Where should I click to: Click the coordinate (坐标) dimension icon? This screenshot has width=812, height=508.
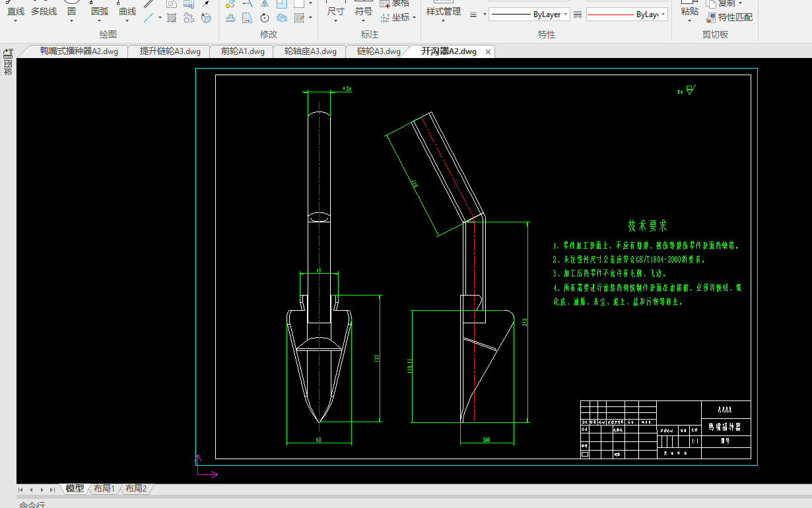click(x=385, y=18)
